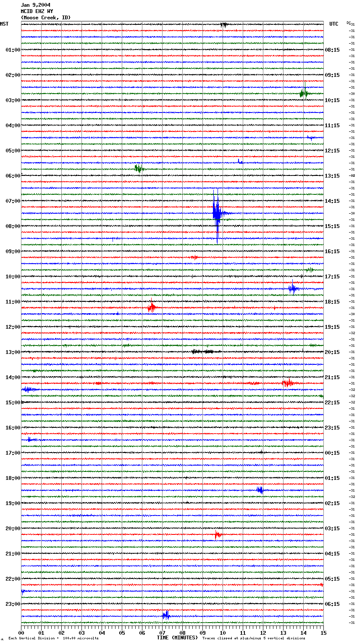Click the 02:15 UTC time label

point(332,503)
